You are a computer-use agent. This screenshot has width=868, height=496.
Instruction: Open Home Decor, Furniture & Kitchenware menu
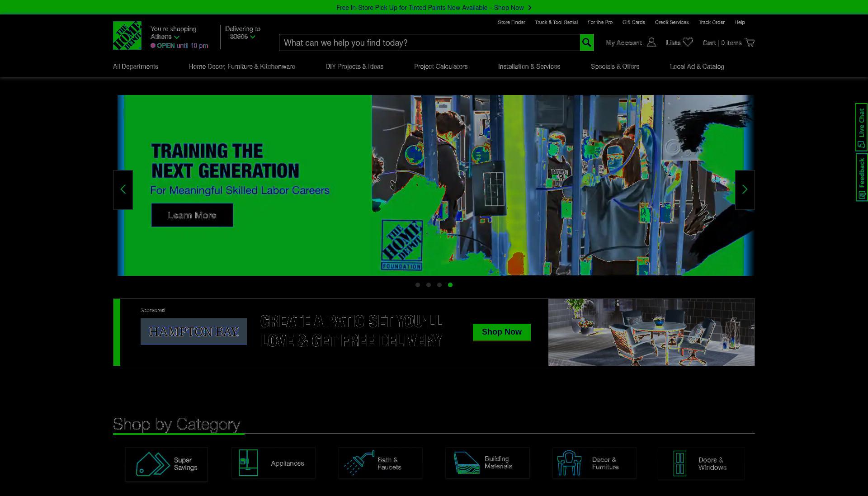pos(242,66)
